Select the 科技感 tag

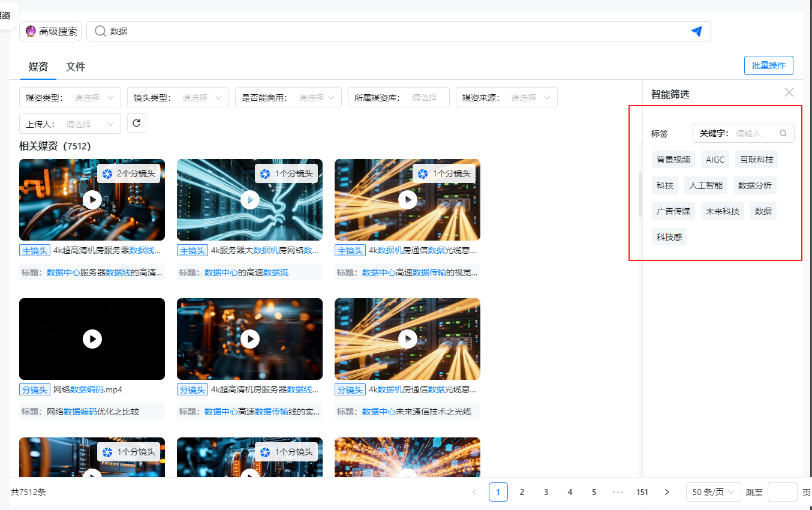point(669,237)
